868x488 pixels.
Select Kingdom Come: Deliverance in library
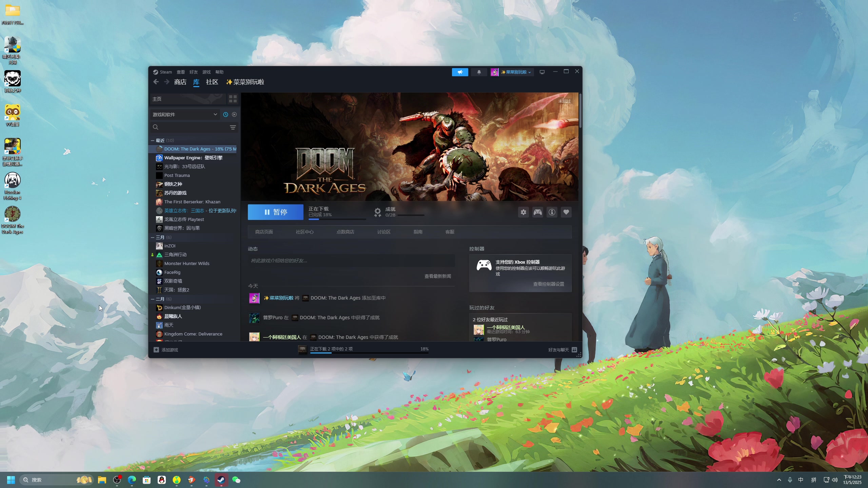(x=193, y=334)
